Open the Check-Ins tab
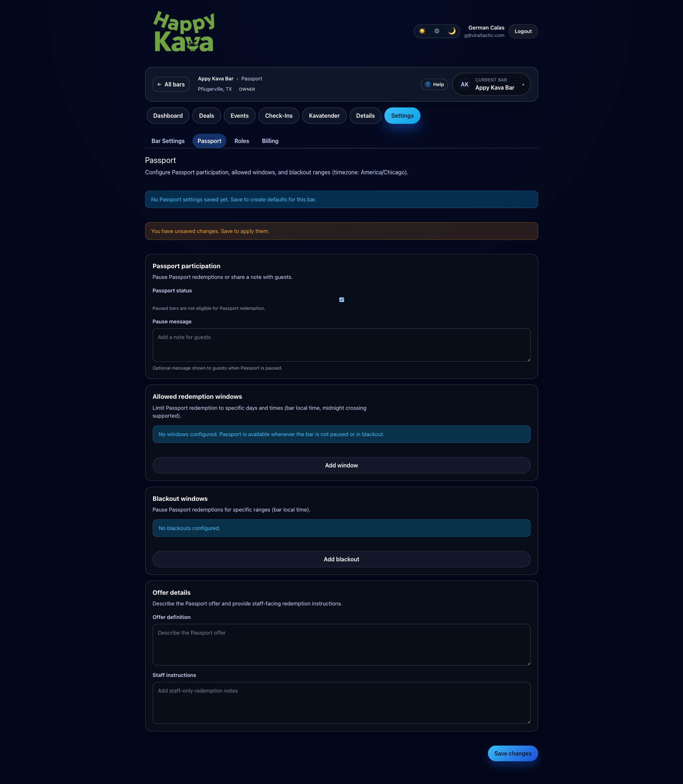This screenshot has width=683, height=784. click(x=279, y=116)
